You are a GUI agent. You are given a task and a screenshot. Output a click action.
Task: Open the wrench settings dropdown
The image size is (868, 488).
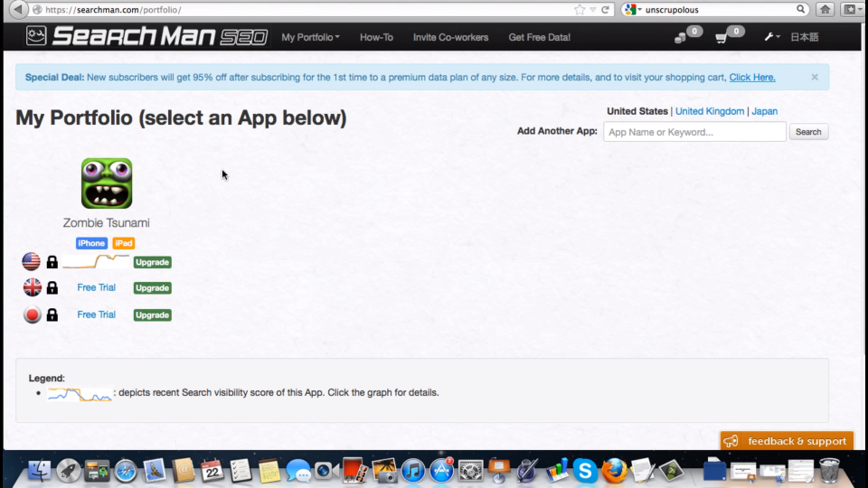tap(771, 37)
